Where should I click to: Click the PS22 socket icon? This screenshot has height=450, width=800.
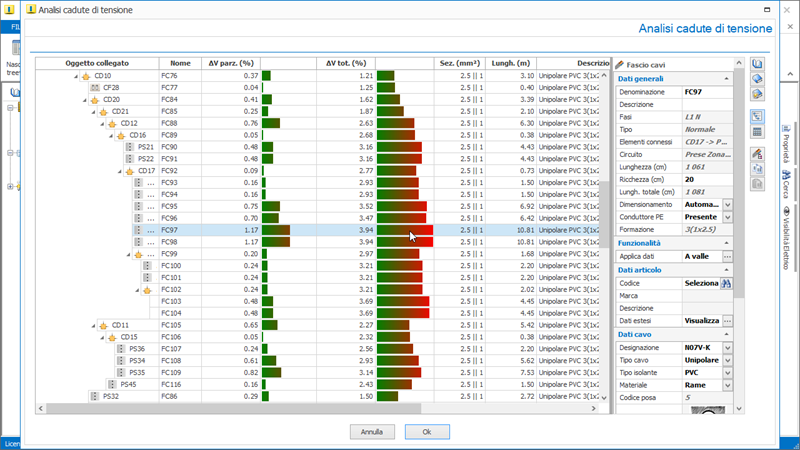[130, 159]
